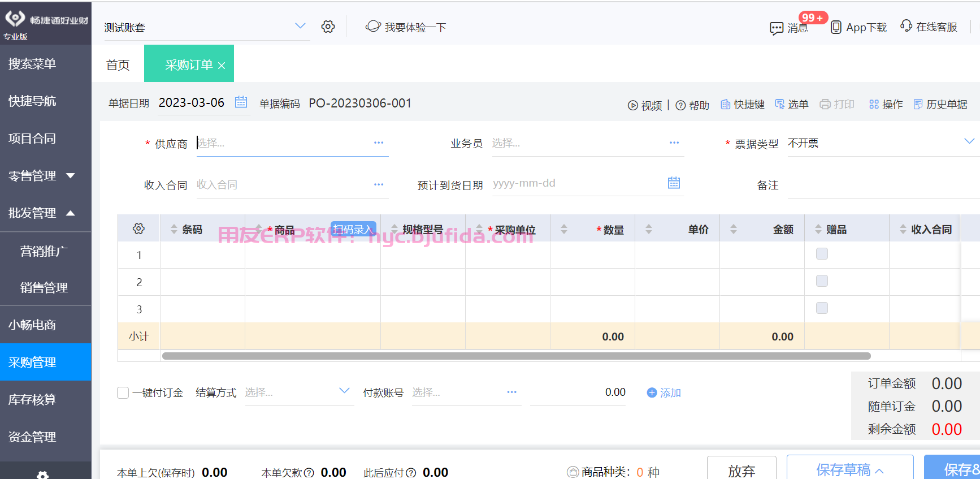Open the table column settings gear
The height and width of the screenshot is (479, 980).
(138, 228)
